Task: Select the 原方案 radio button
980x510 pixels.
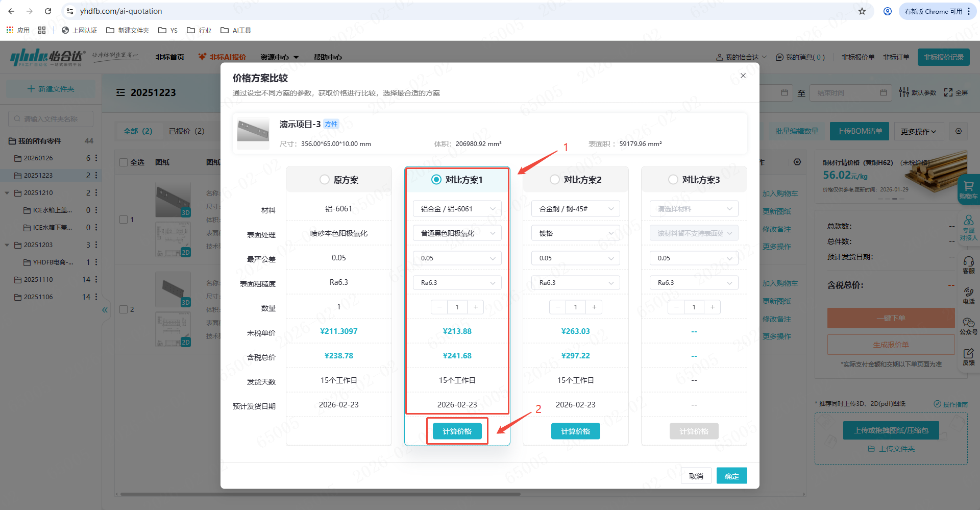Action: tap(325, 180)
